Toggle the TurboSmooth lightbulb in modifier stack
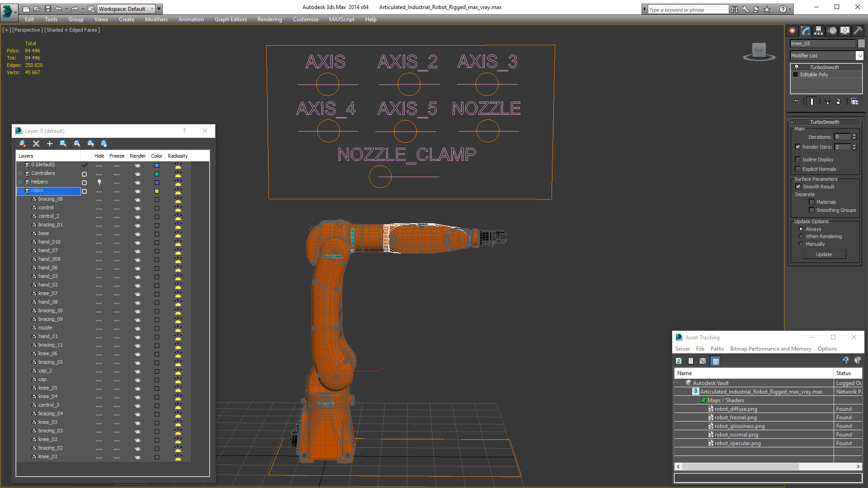Viewport: 868px width, 488px height. click(x=797, y=67)
